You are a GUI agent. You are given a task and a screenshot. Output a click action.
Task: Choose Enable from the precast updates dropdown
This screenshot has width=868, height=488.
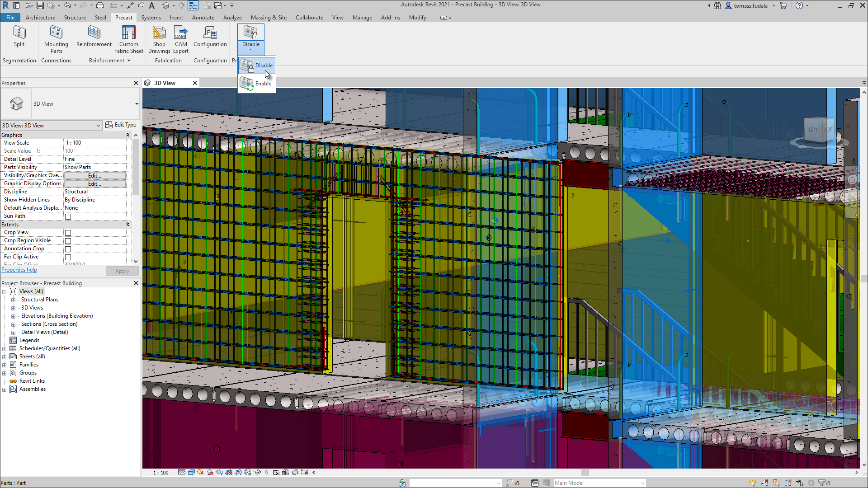(257, 84)
